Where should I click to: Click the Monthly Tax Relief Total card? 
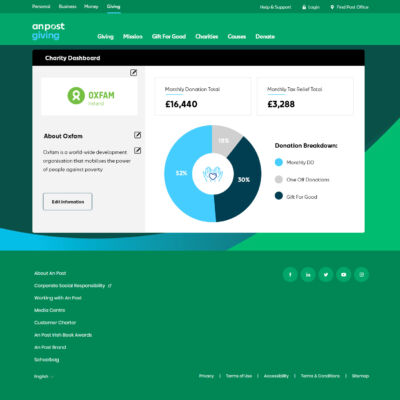click(x=305, y=97)
